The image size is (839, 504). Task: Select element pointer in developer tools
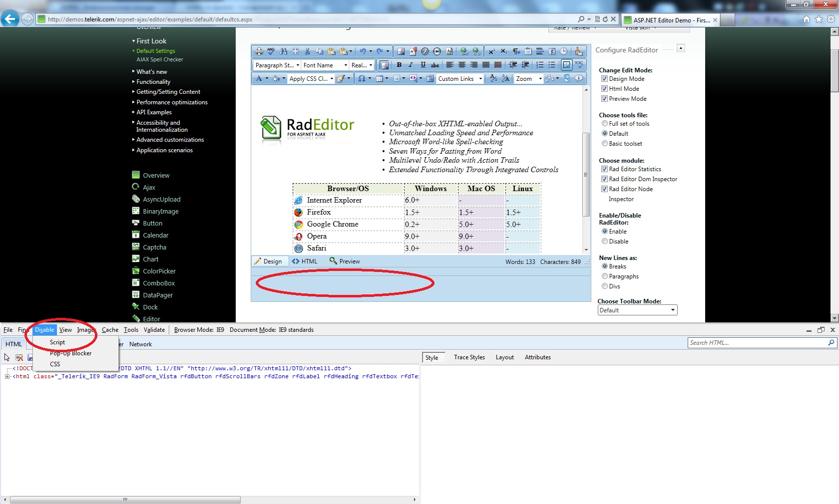[x=7, y=357]
